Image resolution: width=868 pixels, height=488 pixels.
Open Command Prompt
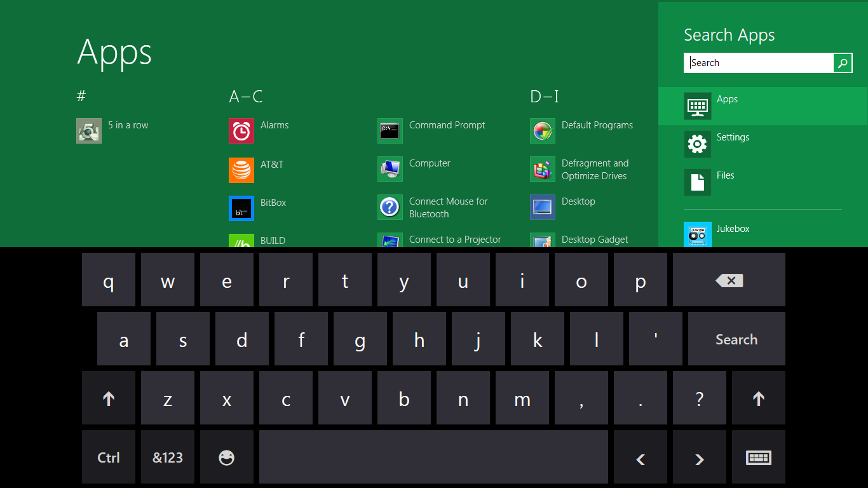[447, 125]
